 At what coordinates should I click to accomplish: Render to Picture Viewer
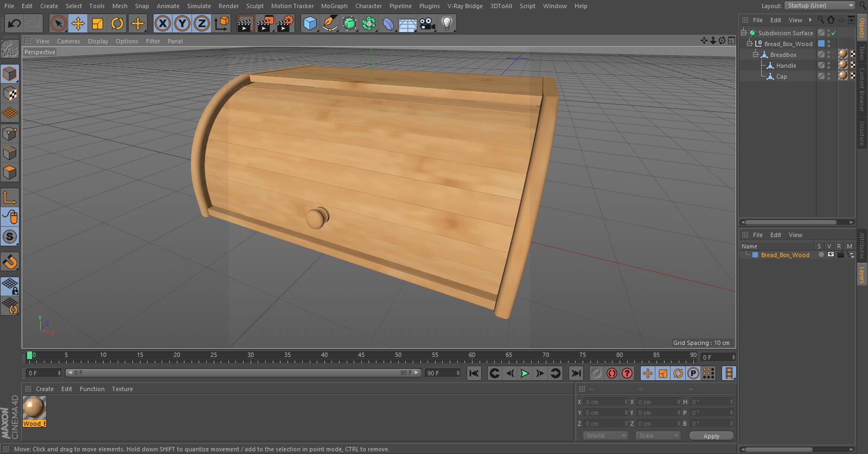[x=265, y=23]
